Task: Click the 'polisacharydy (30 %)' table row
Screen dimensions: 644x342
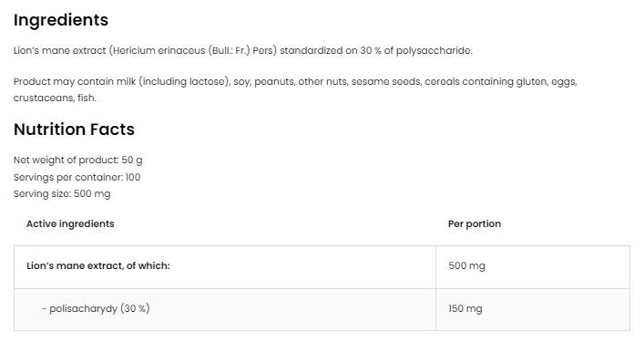Action: click(322, 309)
